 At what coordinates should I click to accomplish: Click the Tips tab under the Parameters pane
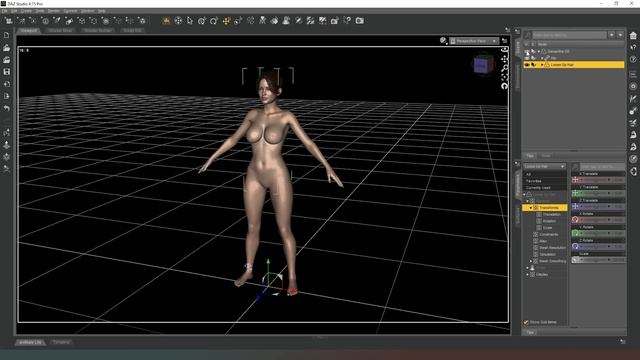pyautogui.click(x=530, y=333)
